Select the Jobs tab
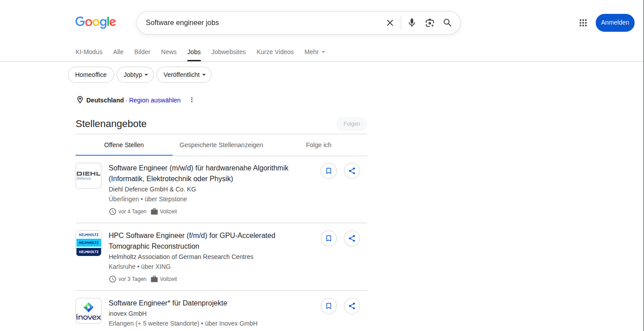The height and width of the screenshot is (331, 644). coord(194,52)
